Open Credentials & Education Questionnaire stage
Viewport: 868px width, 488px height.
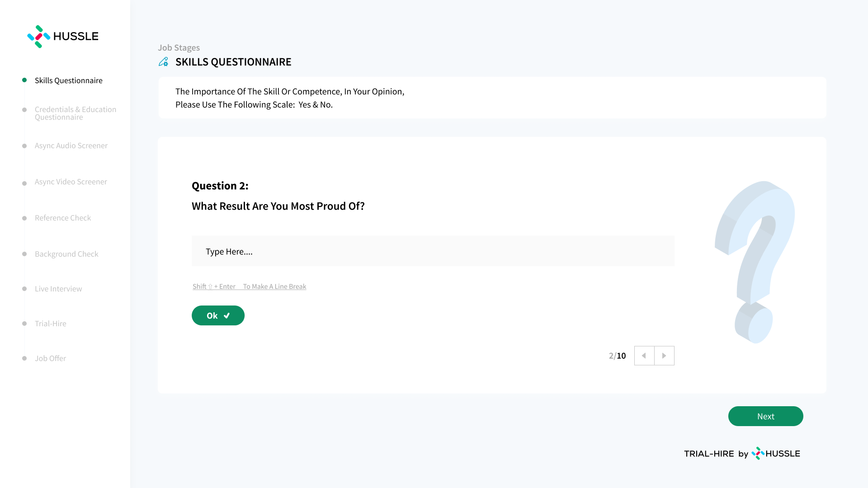click(75, 113)
